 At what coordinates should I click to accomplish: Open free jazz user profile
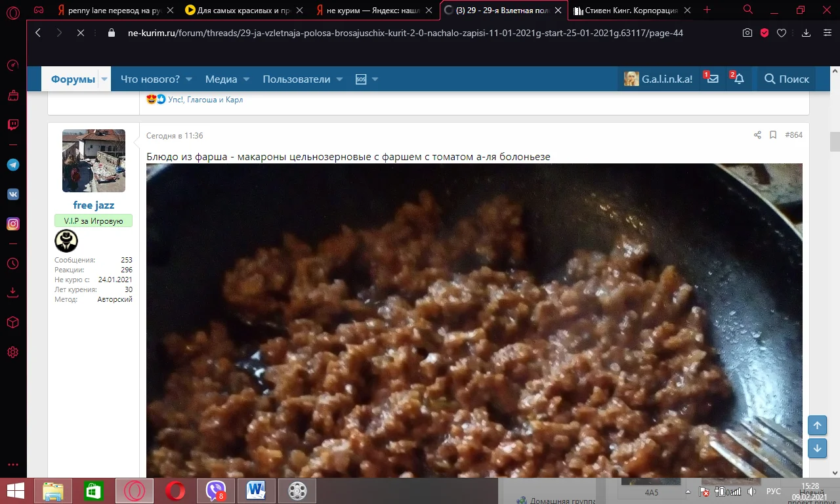(x=93, y=205)
